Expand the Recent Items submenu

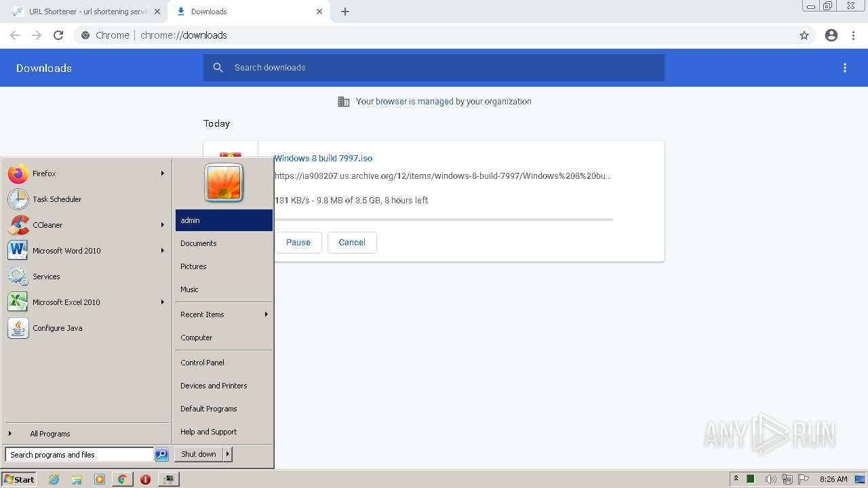(x=224, y=314)
